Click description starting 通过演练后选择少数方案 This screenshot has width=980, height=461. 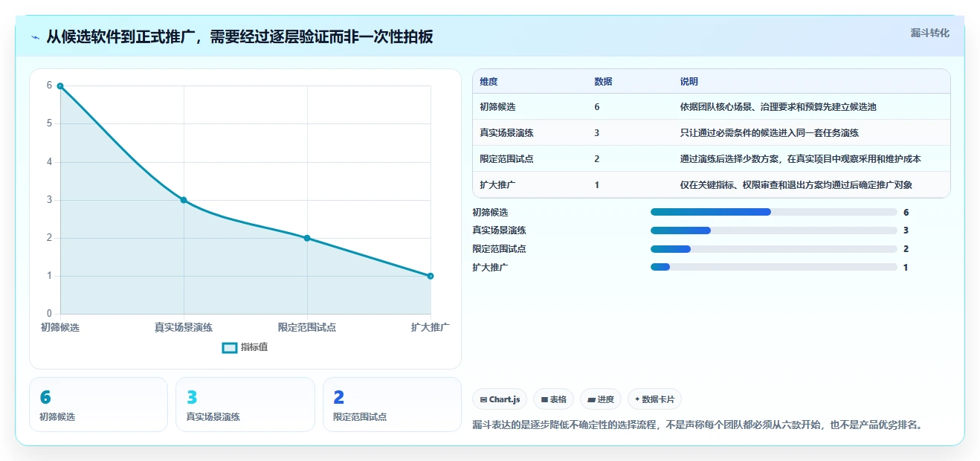tap(801, 159)
